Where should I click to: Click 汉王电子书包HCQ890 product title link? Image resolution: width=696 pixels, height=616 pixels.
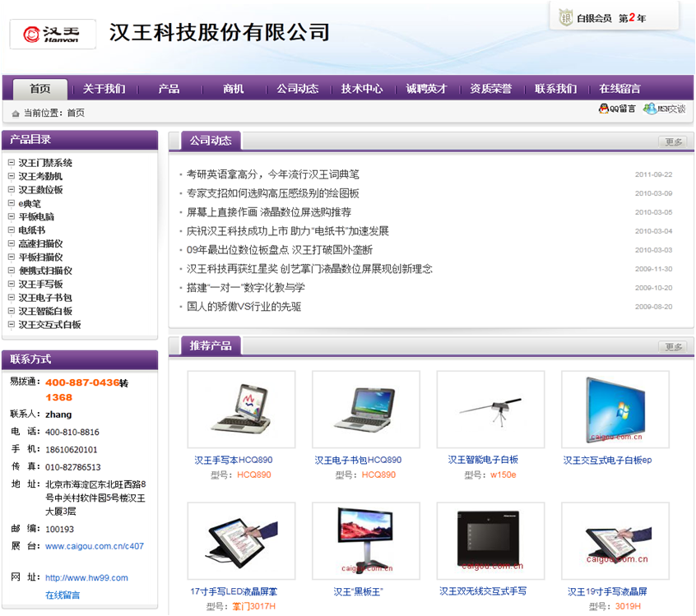358,460
